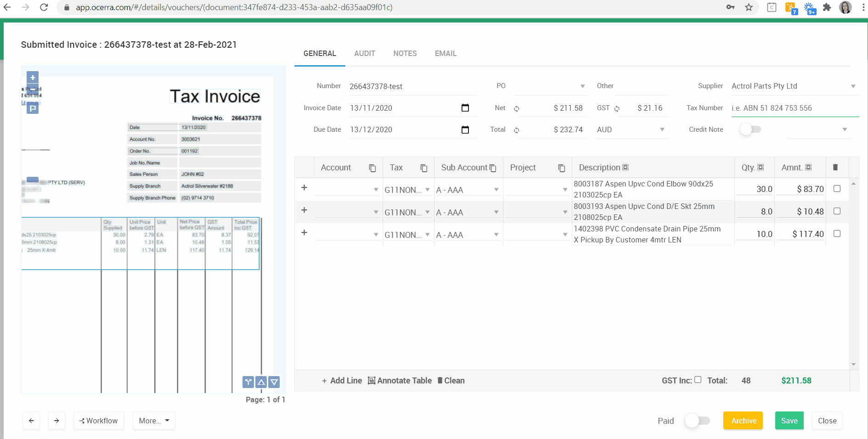
Task: Copy Sub Account value to all lines
Action: pyautogui.click(x=493, y=169)
